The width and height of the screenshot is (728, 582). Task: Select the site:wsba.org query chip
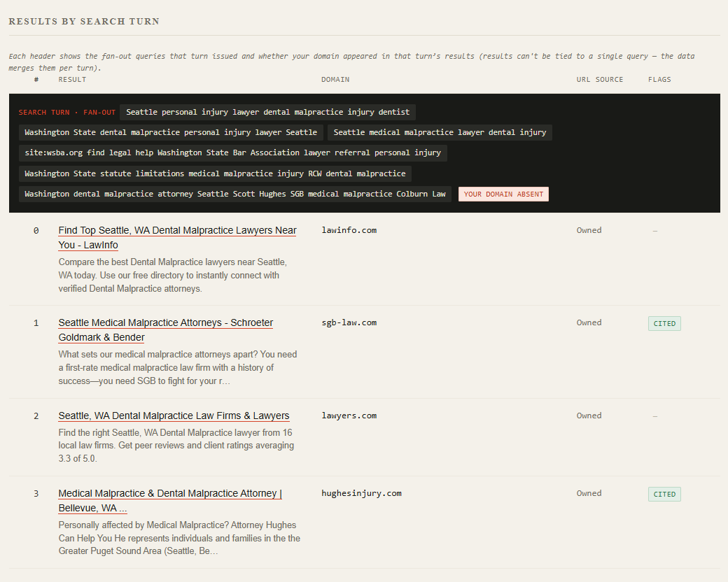coord(233,152)
